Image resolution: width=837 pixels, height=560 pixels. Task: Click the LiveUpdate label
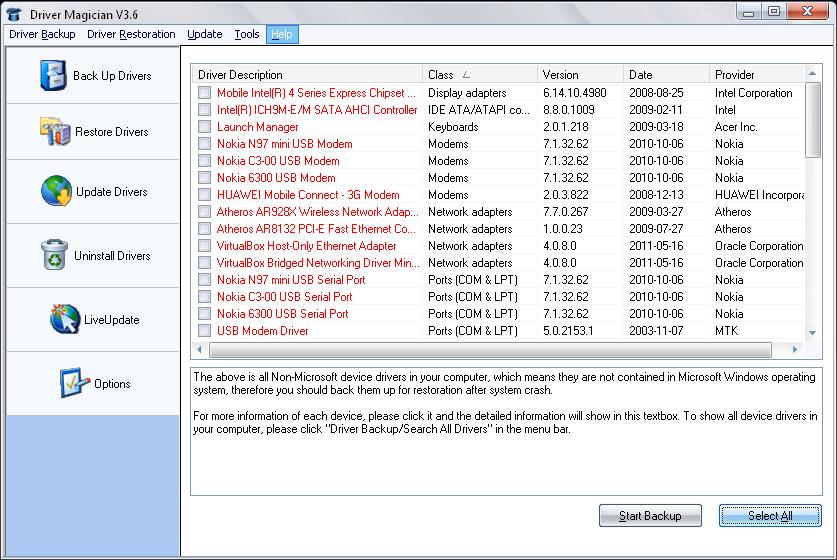click(112, 320)
